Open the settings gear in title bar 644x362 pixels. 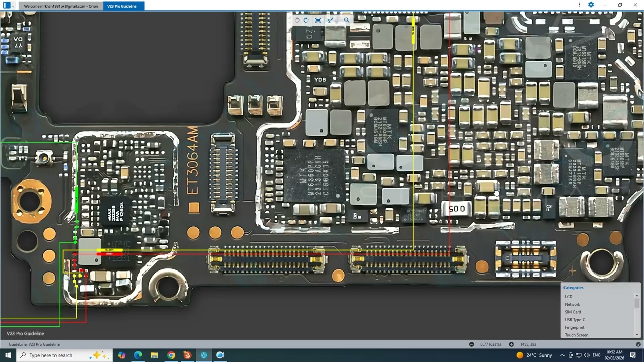[x=591, y=5]
